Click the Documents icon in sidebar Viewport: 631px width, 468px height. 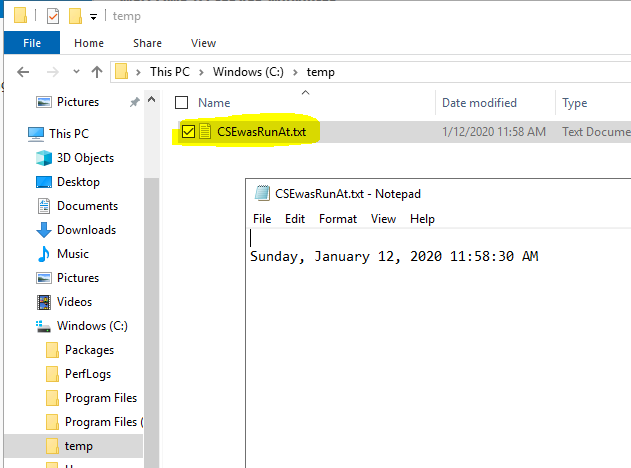click(x=44, y=206)
